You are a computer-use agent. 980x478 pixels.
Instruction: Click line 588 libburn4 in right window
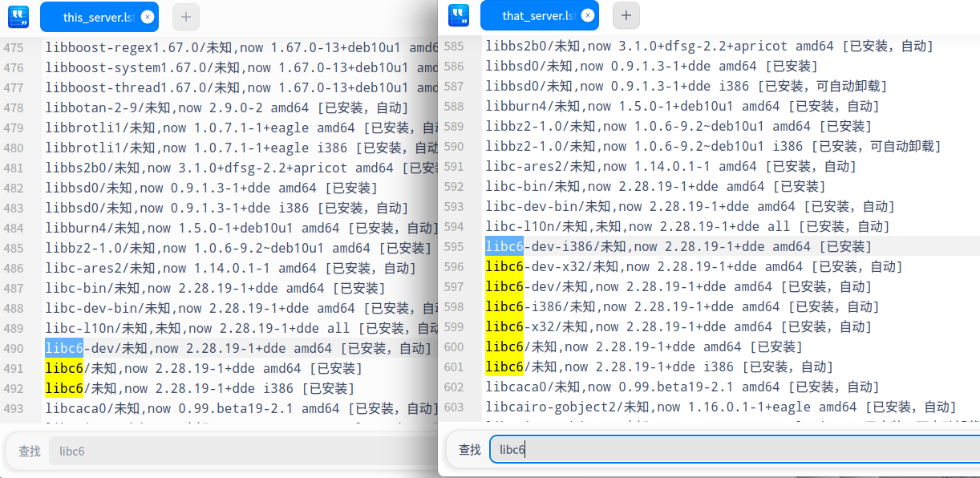[x=682, y=106]
